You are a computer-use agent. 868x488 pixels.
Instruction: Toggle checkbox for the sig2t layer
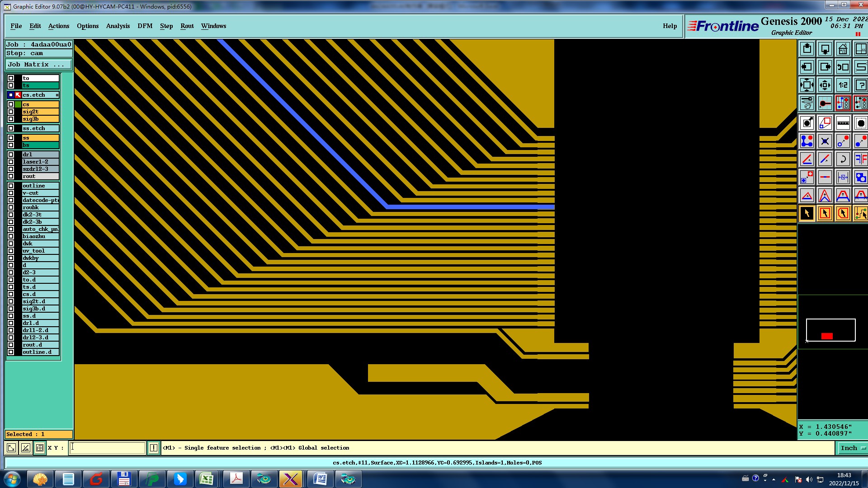[11, 112]
